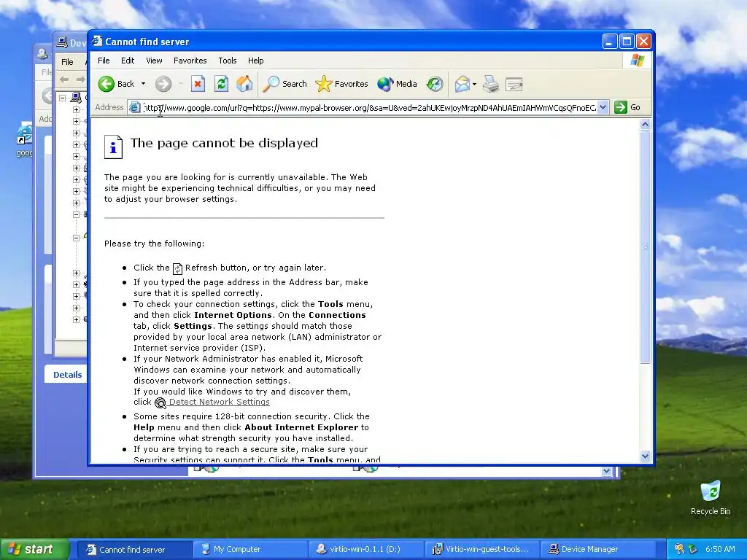Click the second system tray icon
The width and height of the screenshot is (747, 560).
(x=693, y=549)
